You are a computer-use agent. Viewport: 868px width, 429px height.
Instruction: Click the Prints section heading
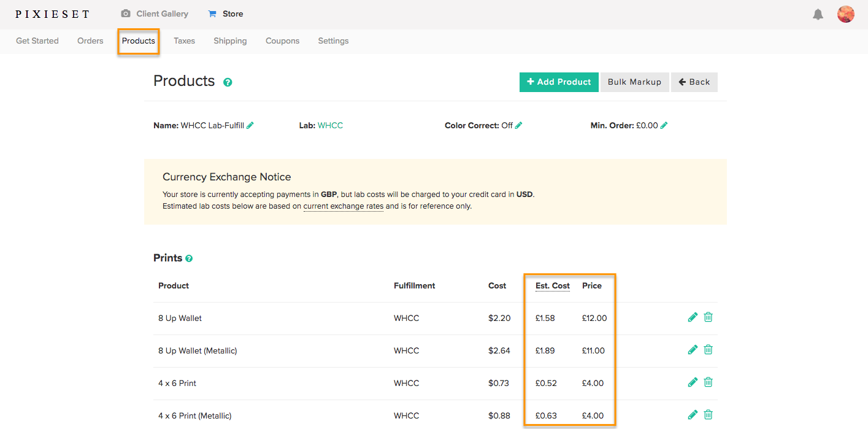click(168, 258)
